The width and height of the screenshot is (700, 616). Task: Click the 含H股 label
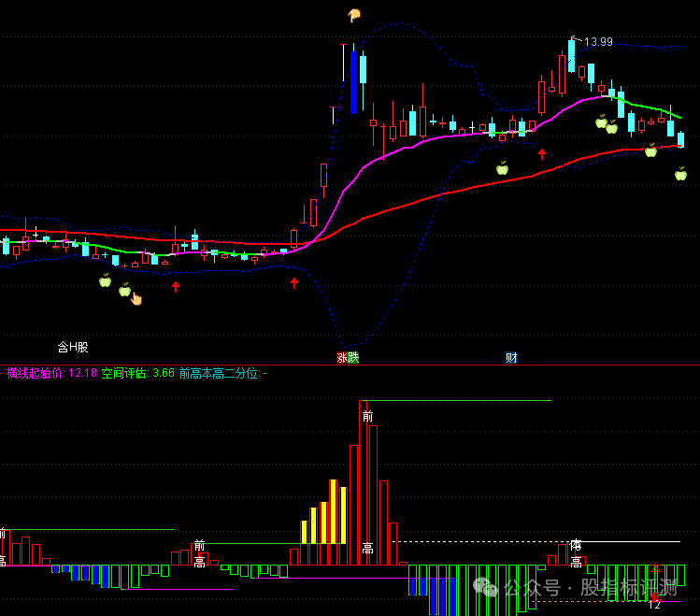coord(73,347)
